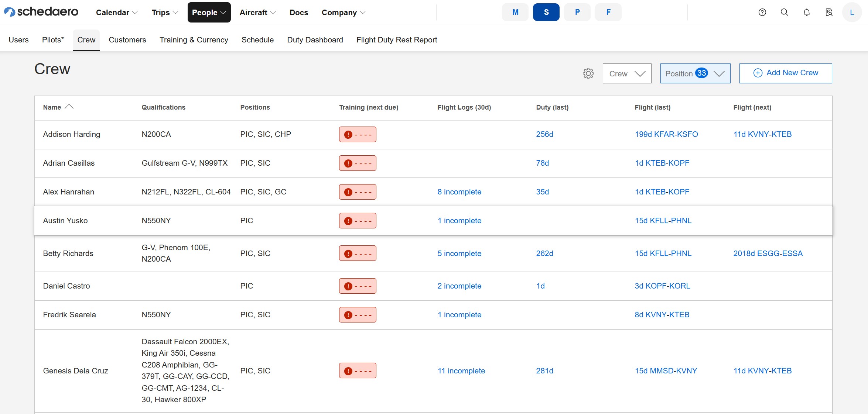The image size is (868, 414).
Task: Click the Flight Logs (30d) column header
Action: [464, 107]
